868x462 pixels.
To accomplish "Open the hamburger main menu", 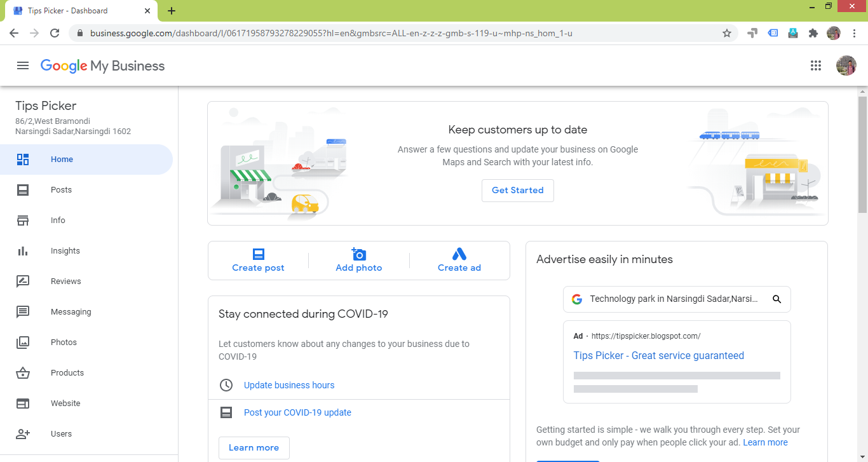I will [23, 65].
